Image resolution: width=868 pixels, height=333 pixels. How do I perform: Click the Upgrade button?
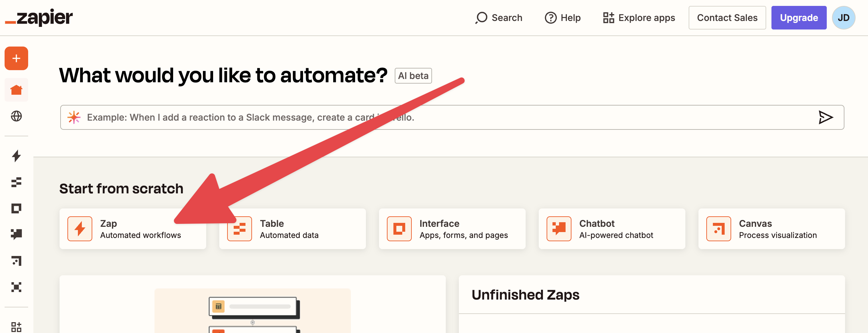[x=799, y=18]
